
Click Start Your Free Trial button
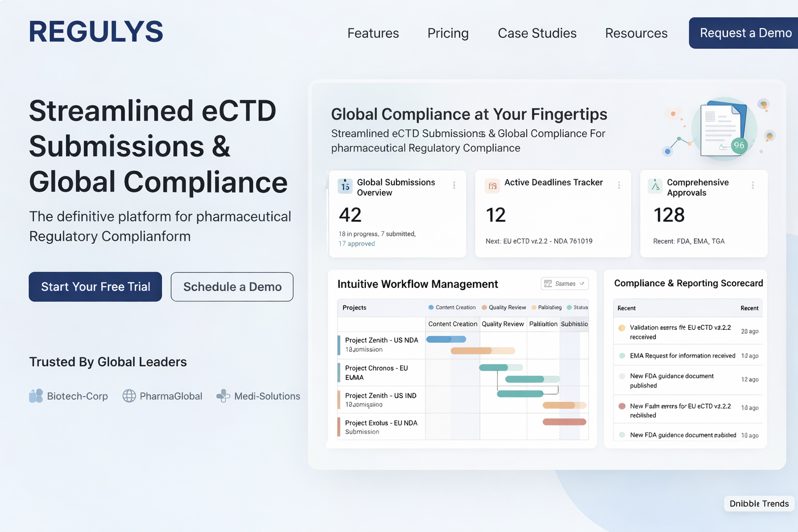(96, 287)
